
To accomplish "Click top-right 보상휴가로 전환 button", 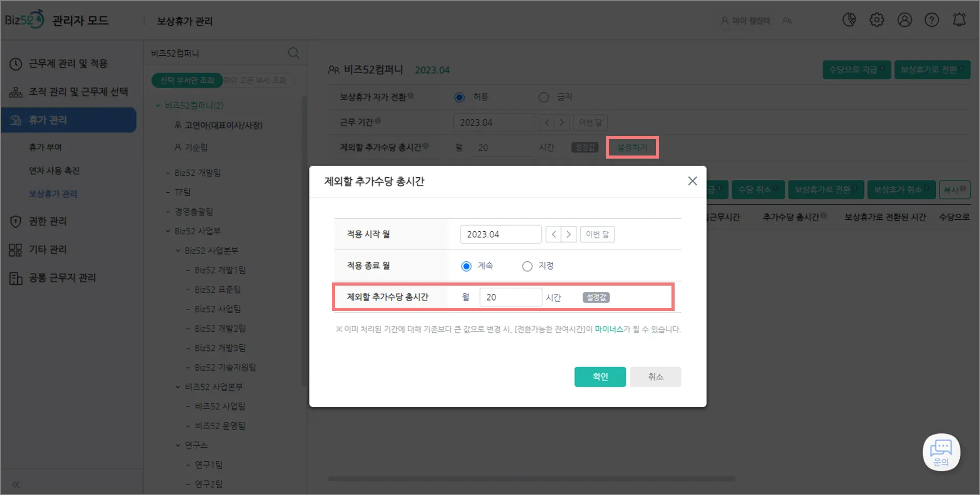I will pyautogui.click(x=932, y=69).
